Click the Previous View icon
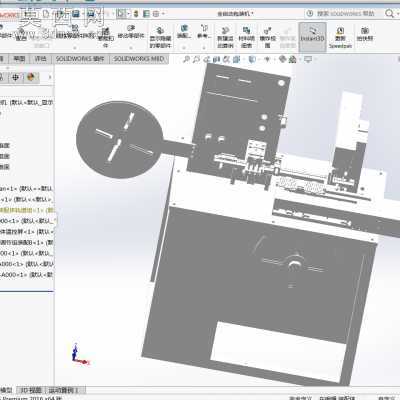The image size is (400, 400). pos(207,59)
